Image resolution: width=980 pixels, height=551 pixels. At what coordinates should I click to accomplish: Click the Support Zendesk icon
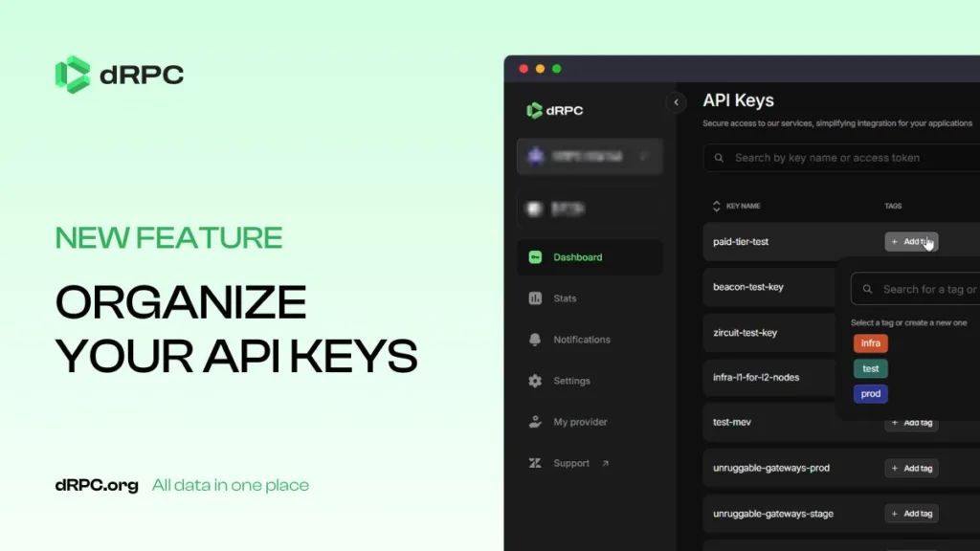[535, 464]
